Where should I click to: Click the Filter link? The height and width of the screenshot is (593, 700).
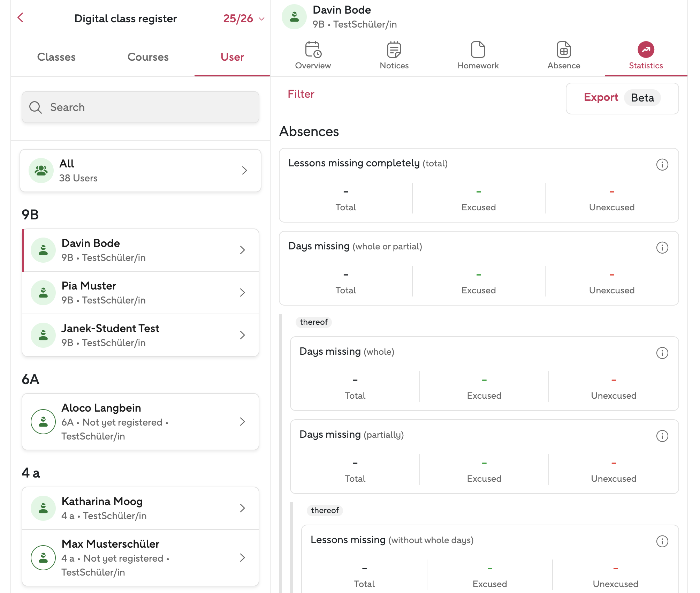pos(301,94)
